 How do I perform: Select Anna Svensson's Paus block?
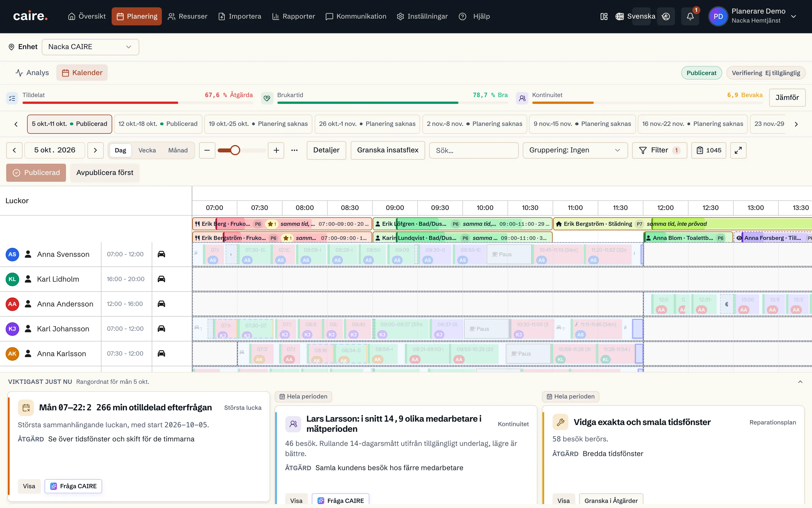(509, 254)
